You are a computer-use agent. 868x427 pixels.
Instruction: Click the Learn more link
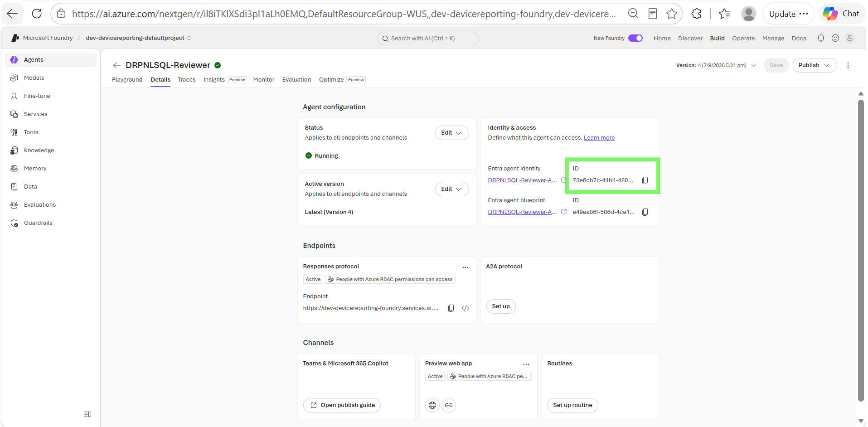[x=599, y=138]
